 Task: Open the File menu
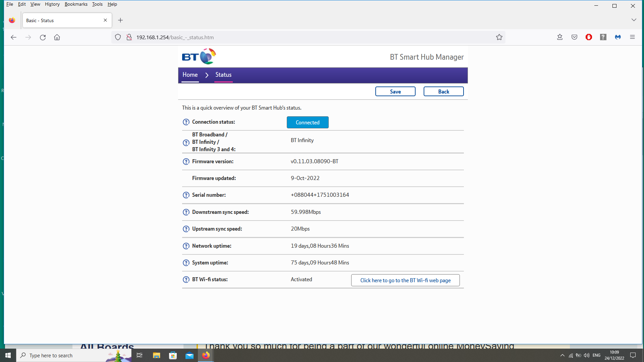coord(10,4)
